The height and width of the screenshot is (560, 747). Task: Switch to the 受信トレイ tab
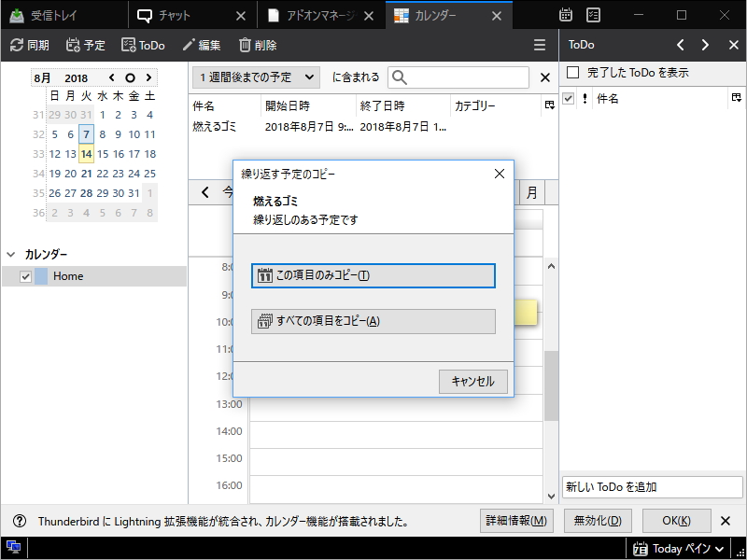click(63, 16)
